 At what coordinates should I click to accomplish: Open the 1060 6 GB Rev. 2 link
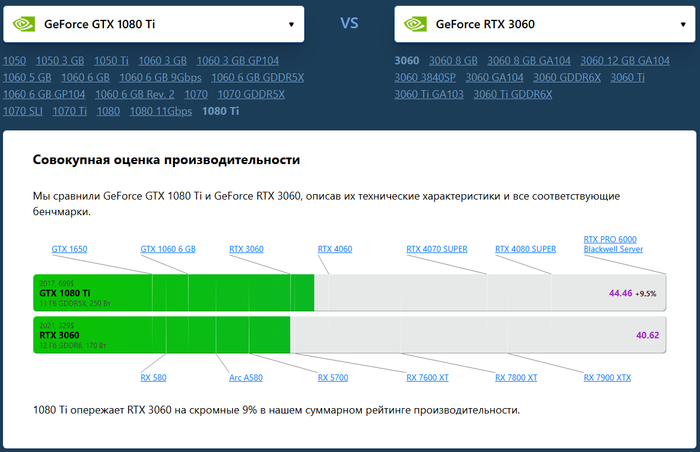click(135, 95)
